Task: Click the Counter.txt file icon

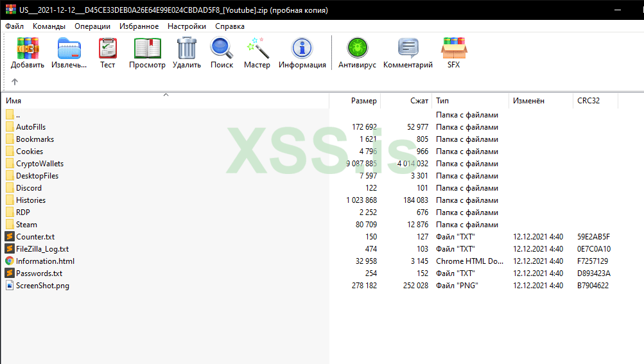Action: click(10, 237)
